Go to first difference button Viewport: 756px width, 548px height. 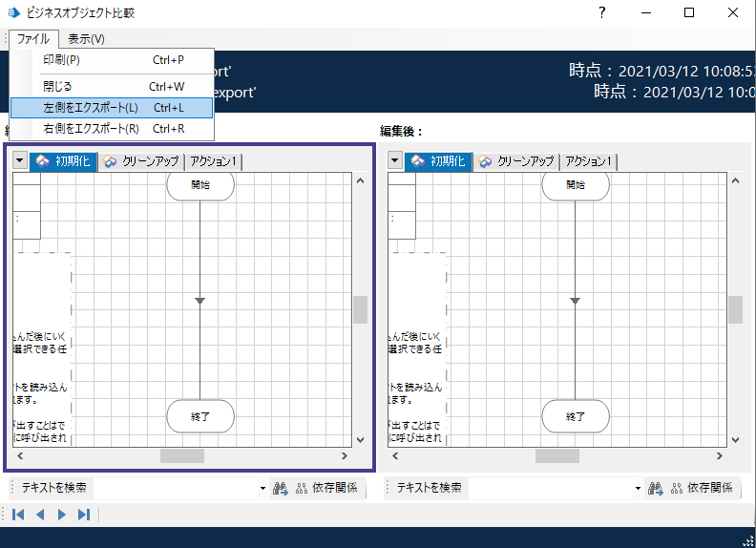point(18,515)
